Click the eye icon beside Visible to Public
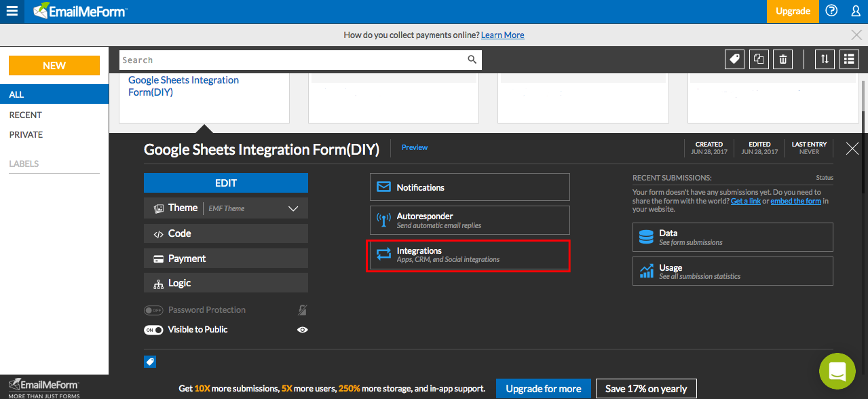This screenshot has height=399, width=868. pos(303,330)
